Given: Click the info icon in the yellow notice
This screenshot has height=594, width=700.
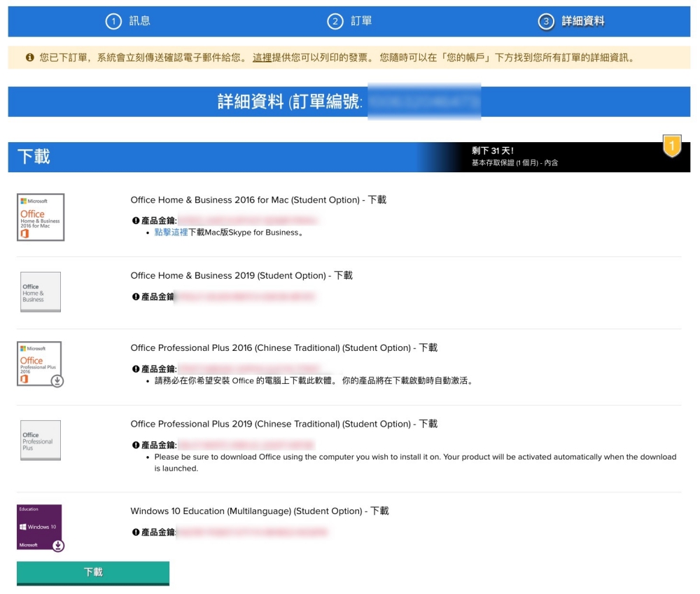Looking at the screenshot, I should (x=30, y=57).
